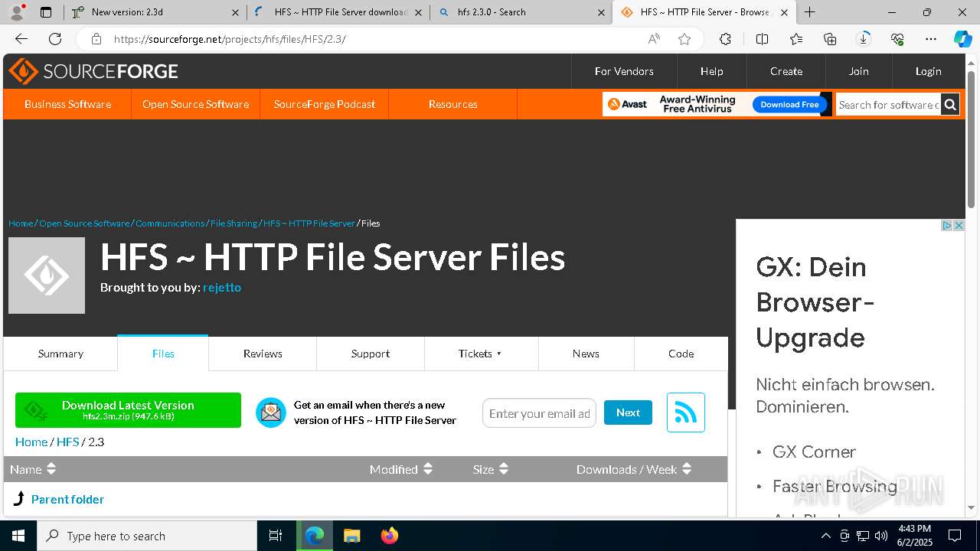
Task: Click the Search for software field
Action: pyautogui.click(x=888, y=104)
